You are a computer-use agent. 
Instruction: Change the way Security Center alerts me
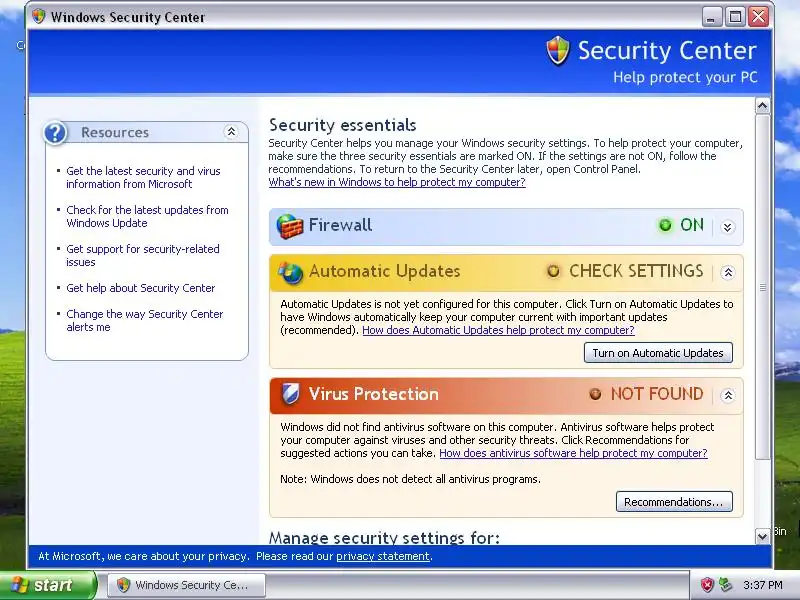[x=145, y=320]
